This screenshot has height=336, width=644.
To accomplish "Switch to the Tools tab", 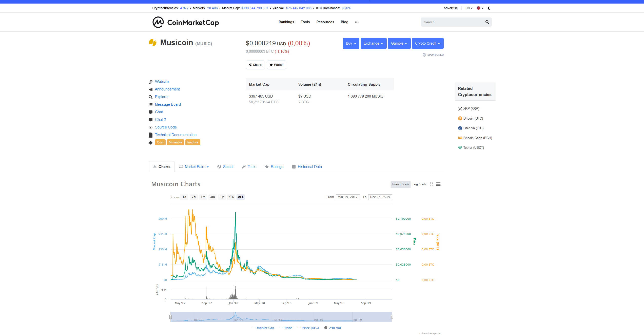I will coord(249,167).
